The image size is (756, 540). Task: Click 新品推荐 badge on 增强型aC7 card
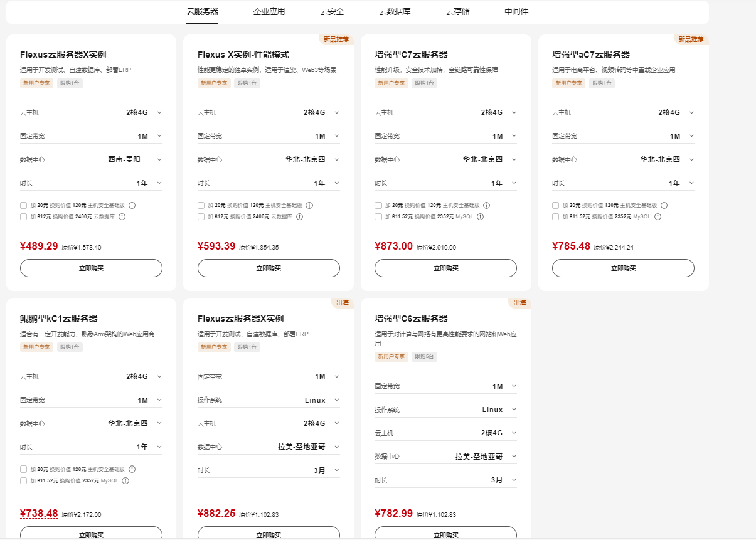[x=691, y=39]
